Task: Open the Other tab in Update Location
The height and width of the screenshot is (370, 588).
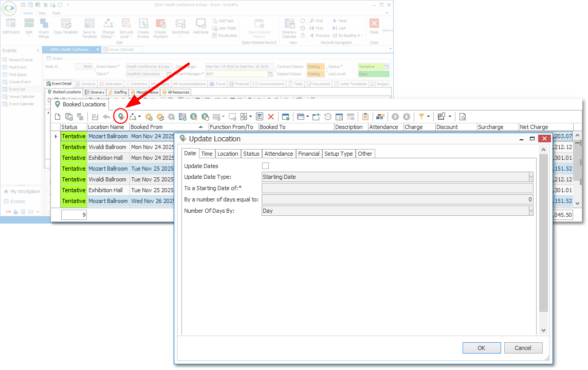Action: [x=365, y=154]
